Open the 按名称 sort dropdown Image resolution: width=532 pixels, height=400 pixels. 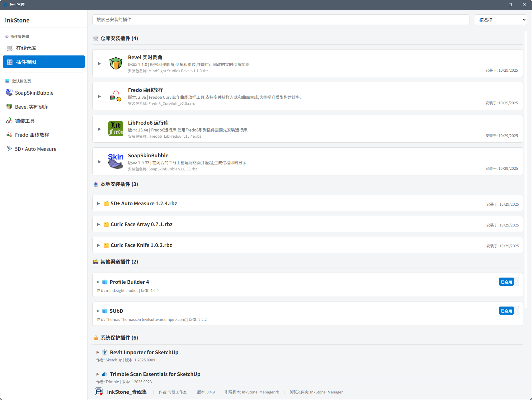(x=500, y=20)
